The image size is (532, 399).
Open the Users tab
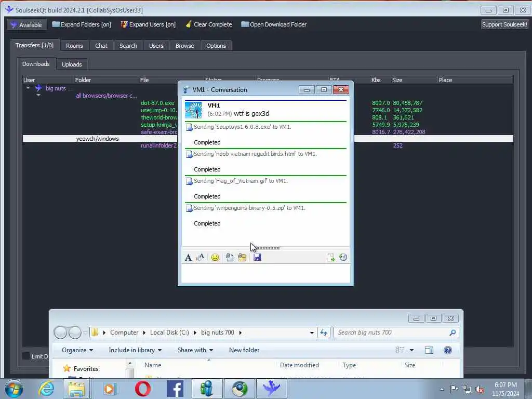[x=156, y=46]
